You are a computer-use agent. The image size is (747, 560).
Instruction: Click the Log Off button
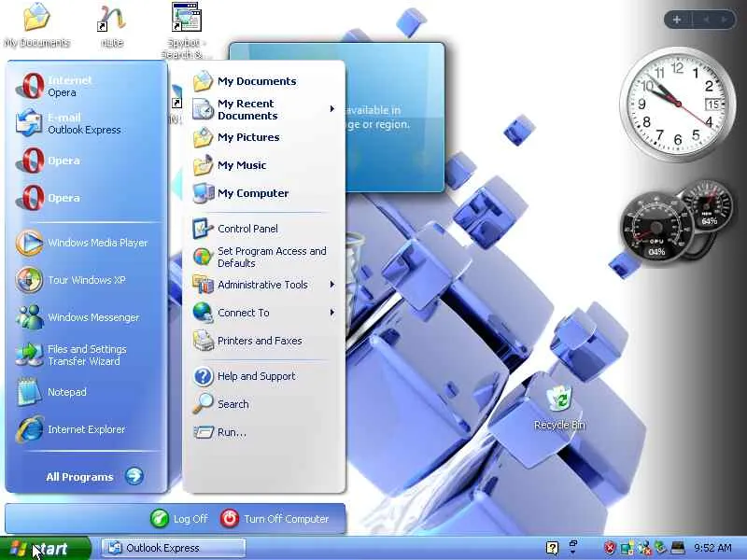(x=179, y=519)
